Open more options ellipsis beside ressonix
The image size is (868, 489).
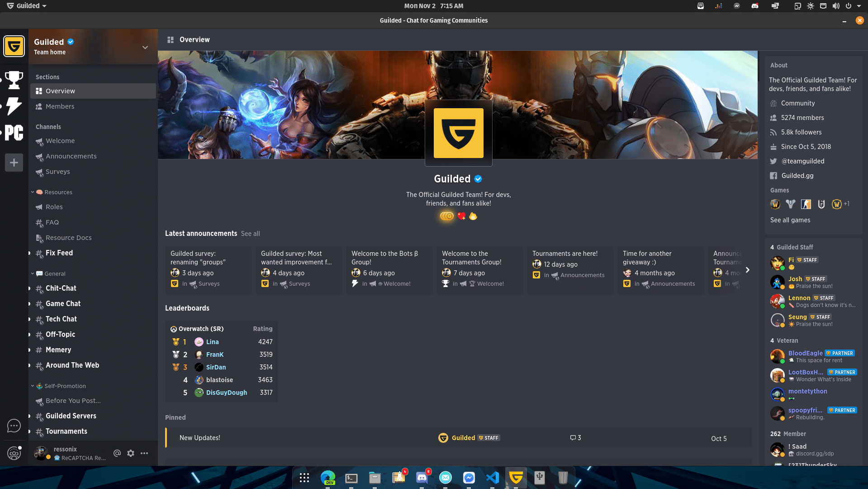144,453
